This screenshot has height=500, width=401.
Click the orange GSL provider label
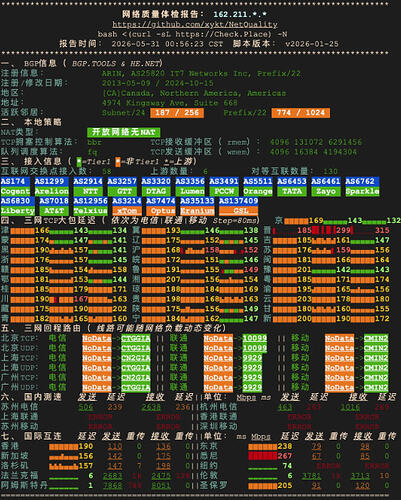coord(239,211)
